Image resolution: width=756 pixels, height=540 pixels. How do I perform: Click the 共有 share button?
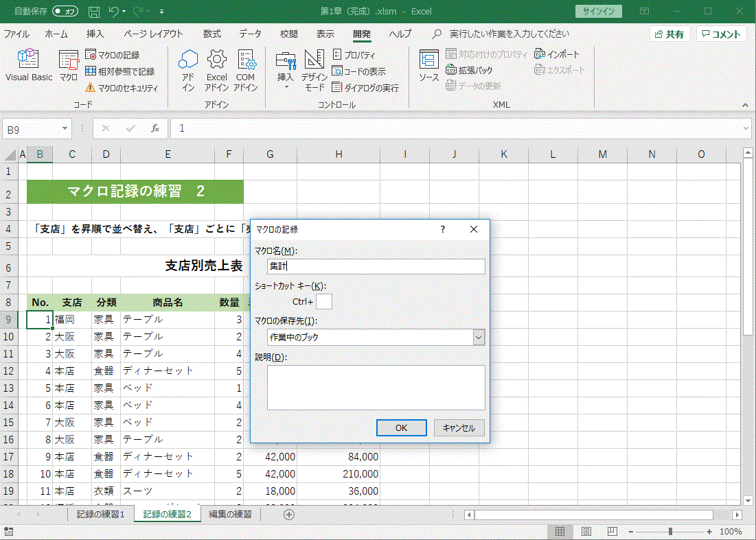click(669, 34)
